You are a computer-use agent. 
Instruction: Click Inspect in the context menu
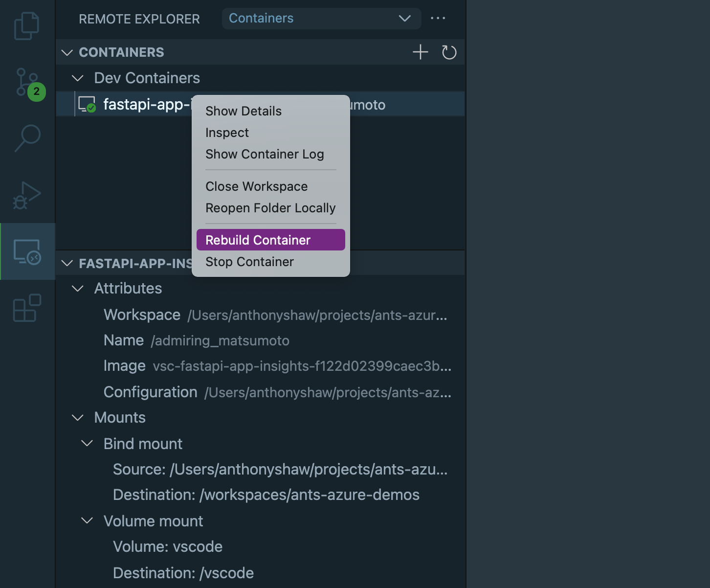(x=227, y=132)
